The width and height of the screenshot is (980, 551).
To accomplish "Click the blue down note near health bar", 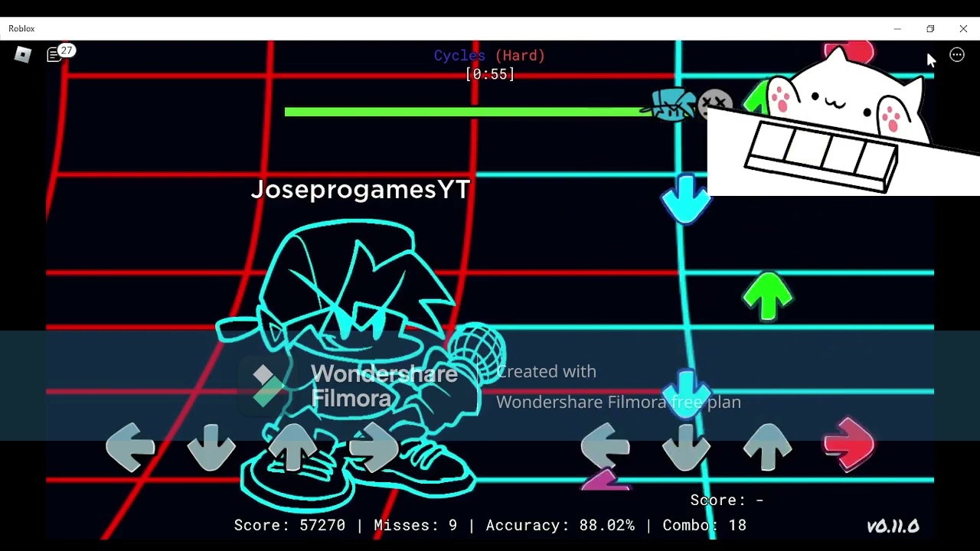I will coord(686,199).
